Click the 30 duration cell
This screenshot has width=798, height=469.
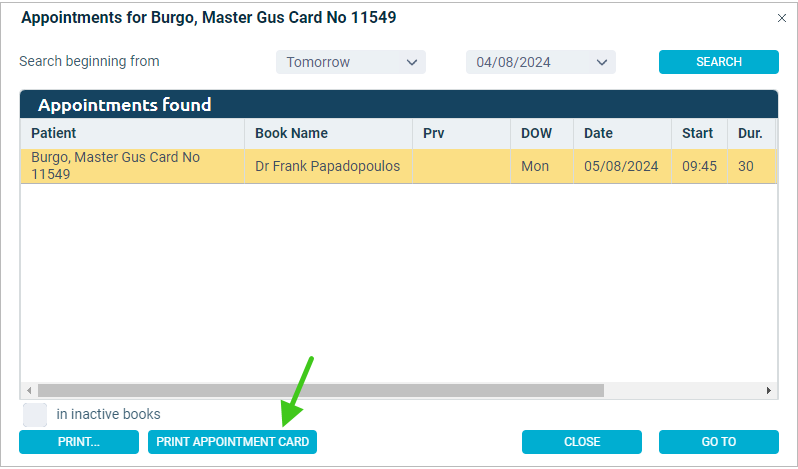751,166
